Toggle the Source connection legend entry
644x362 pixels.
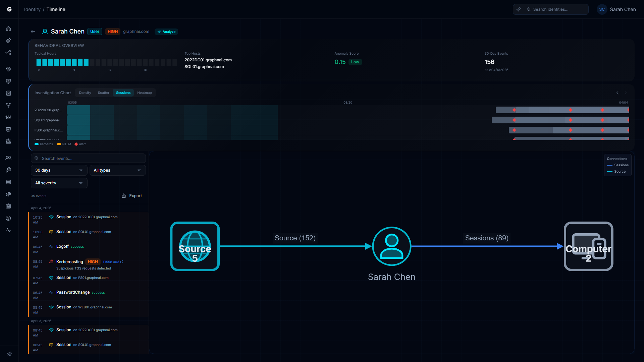616,172
